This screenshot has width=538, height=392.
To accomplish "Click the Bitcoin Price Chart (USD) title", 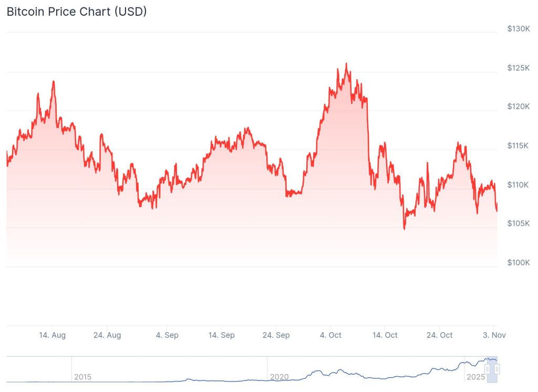I will pyautogui.click(x=77, y=12).
